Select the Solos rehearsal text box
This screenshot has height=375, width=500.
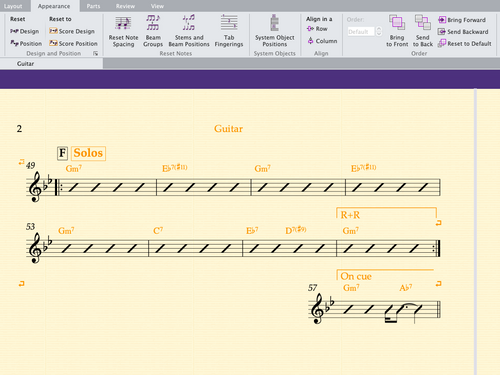coord(88,153)
